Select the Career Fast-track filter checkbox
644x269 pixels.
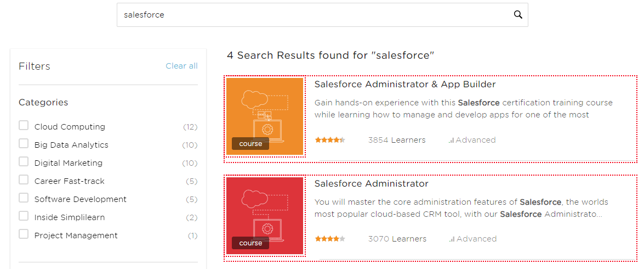coord(24,180)
